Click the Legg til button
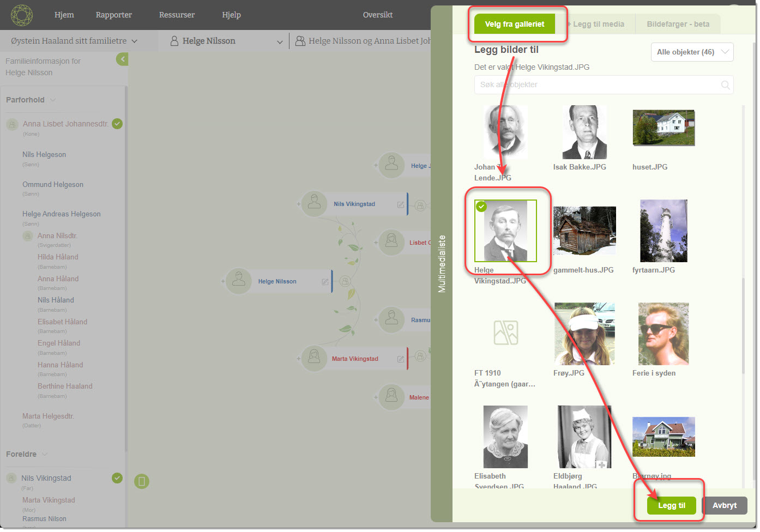The height and width of the screenshot is (532, 760). (x=671, y=505)
